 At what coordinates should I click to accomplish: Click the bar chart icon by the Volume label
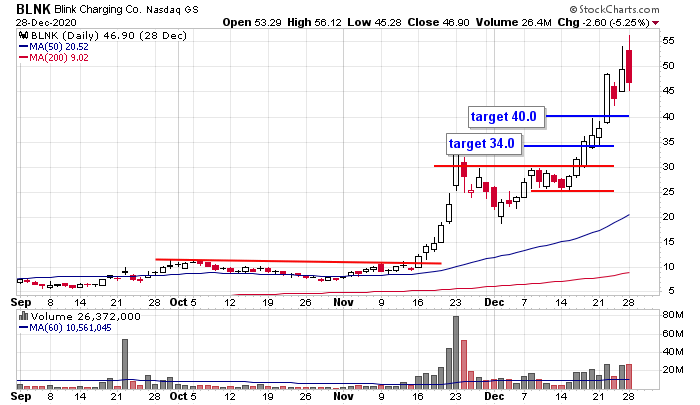tap(23, 317)
